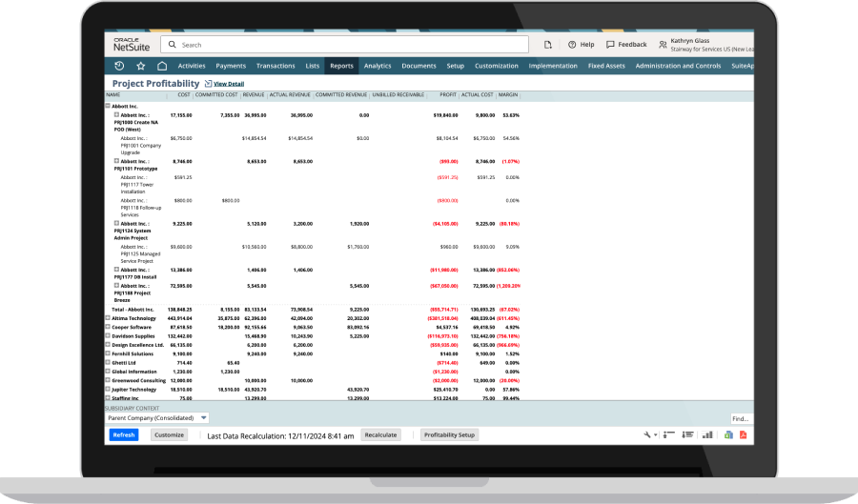Viewport: 858px width, 504px height.
Task: Open the Setup menu
Action: pyautogui.click(x=456, y=66)
